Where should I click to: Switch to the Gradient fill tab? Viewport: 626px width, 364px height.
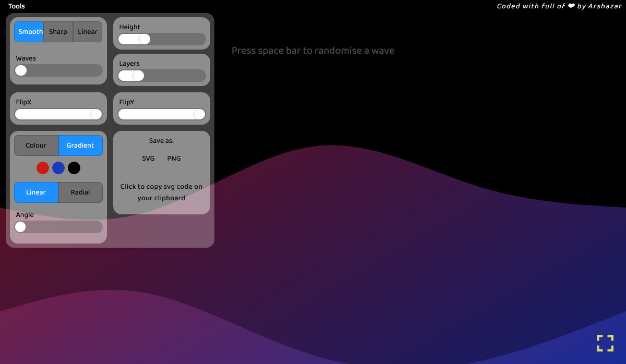coord(80,145)
